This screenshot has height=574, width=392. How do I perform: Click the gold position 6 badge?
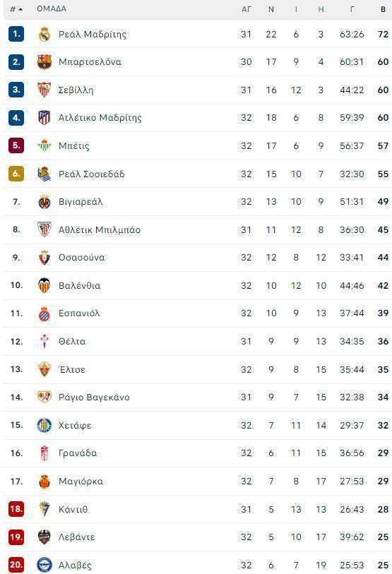[x=16, y=174]
